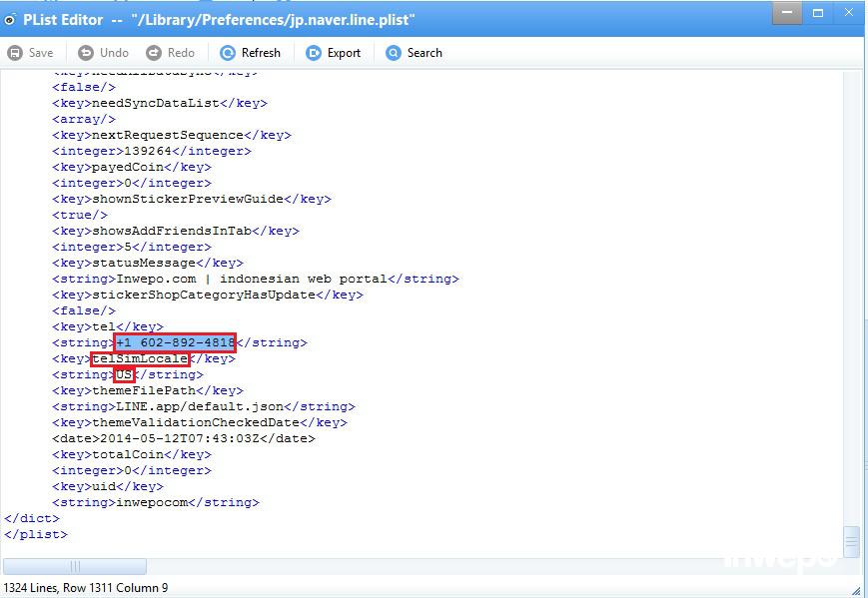Click the needSyncDataList key line
The width and height of the screenshot is (868, 598).
click(160, 104)
